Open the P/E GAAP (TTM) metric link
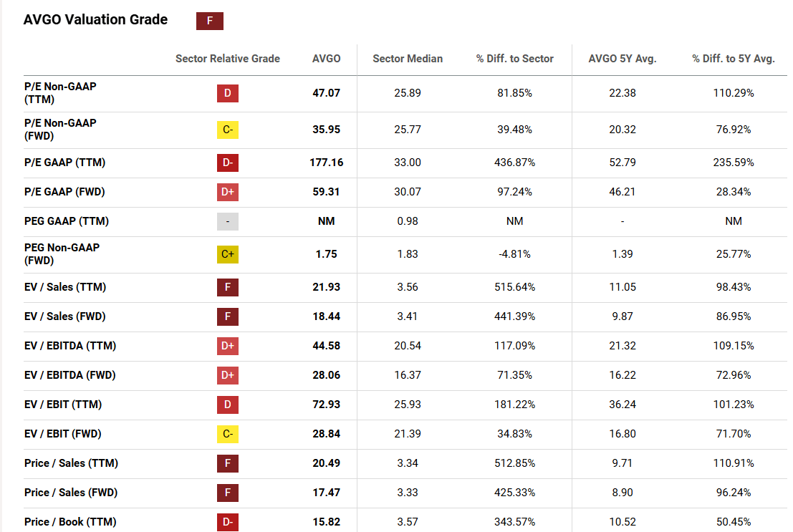Screen dimensions: 793x532 coord(64,163)
